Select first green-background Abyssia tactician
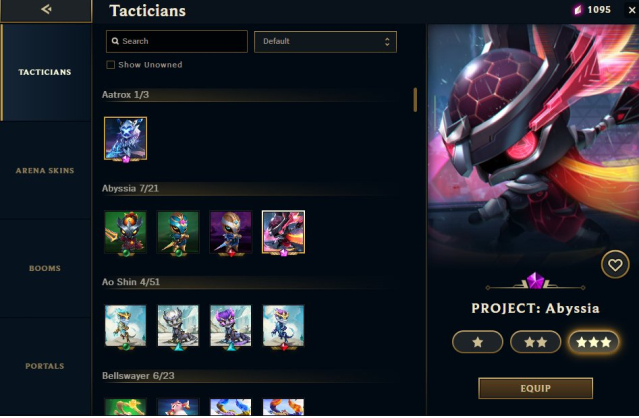 click(x=126, y=232)
